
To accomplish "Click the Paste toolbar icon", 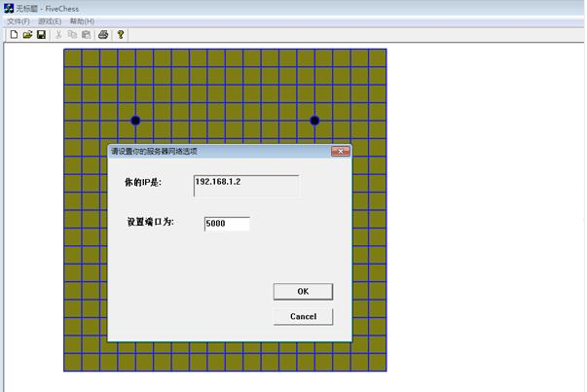I will 86,35.
